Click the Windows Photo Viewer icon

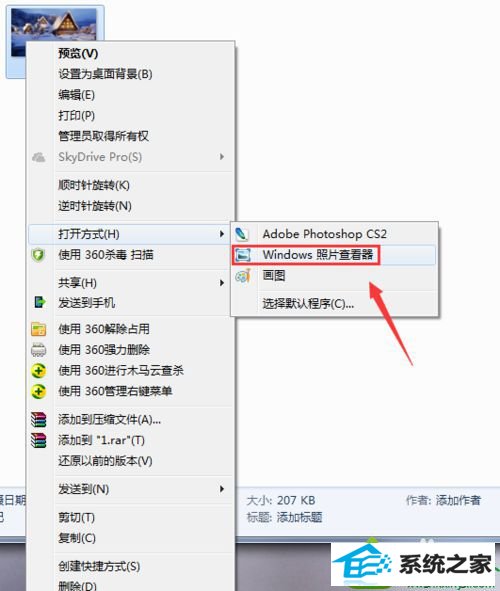pyautogui.click(x=243, y=255)
